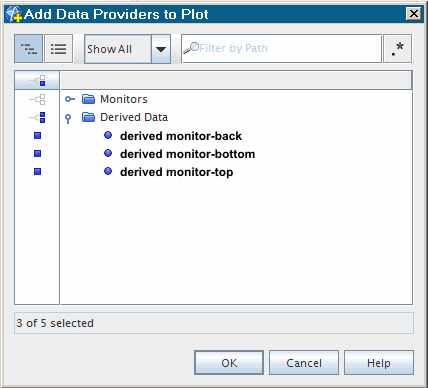This screenshot has height=388, width=428.
Task: Deselect the derived monitor-back checkbox
Action: 37,136
